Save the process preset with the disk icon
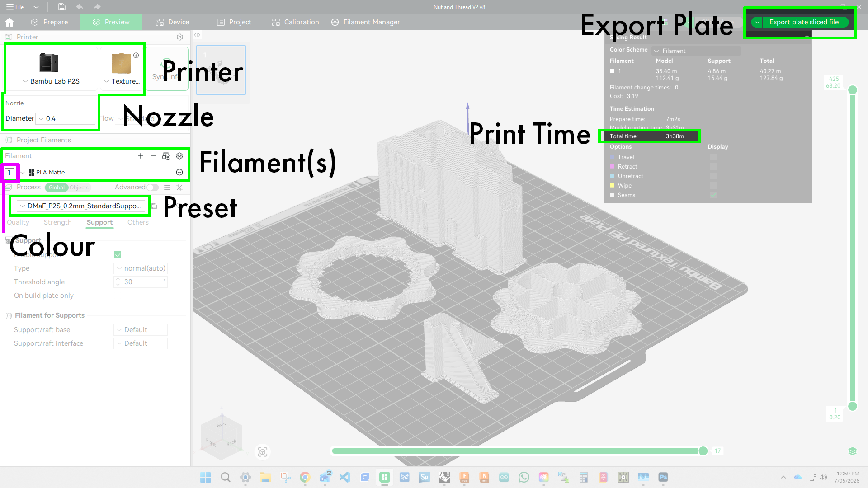 click(154, 206)
